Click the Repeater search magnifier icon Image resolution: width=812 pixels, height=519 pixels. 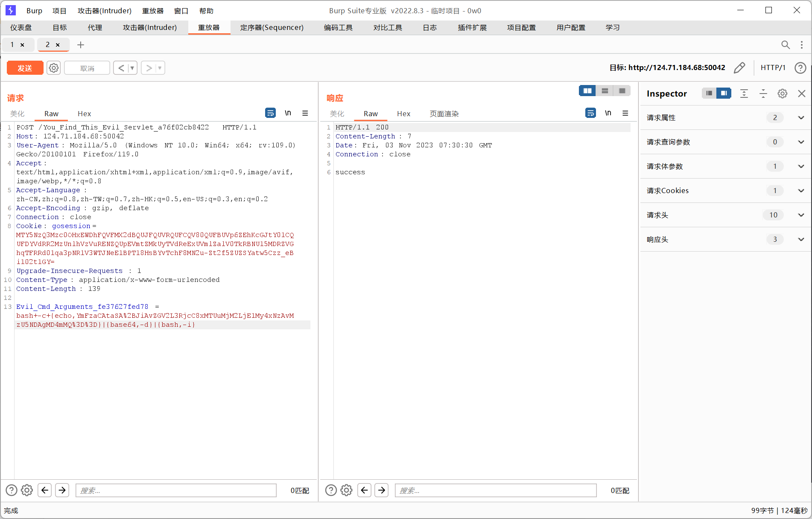point(785,45)
